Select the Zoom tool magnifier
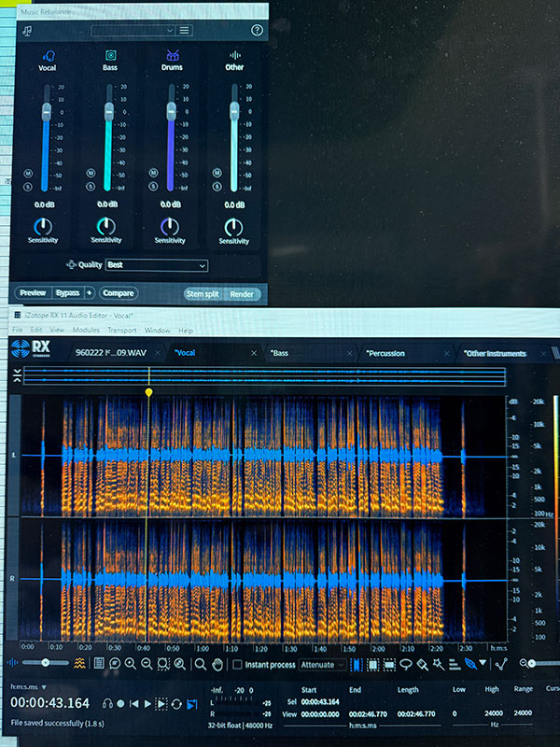Viewport: 560px width, 747px height. pos(201,664)
